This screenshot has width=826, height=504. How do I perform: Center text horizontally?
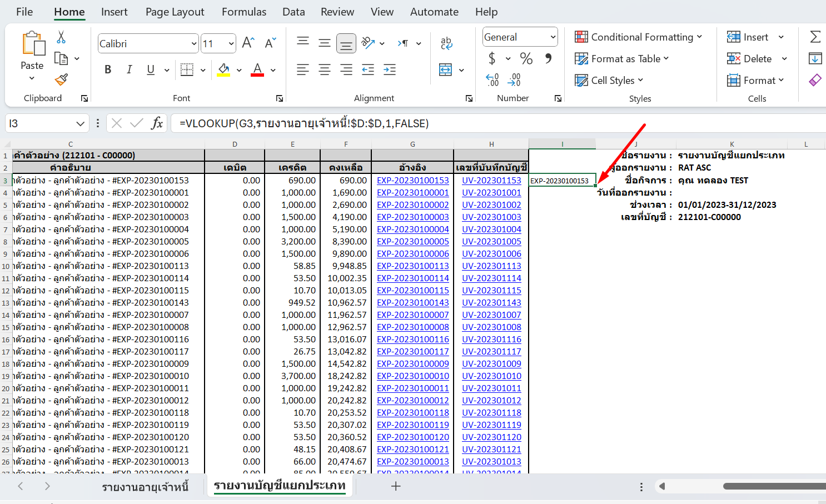[325, 69]
